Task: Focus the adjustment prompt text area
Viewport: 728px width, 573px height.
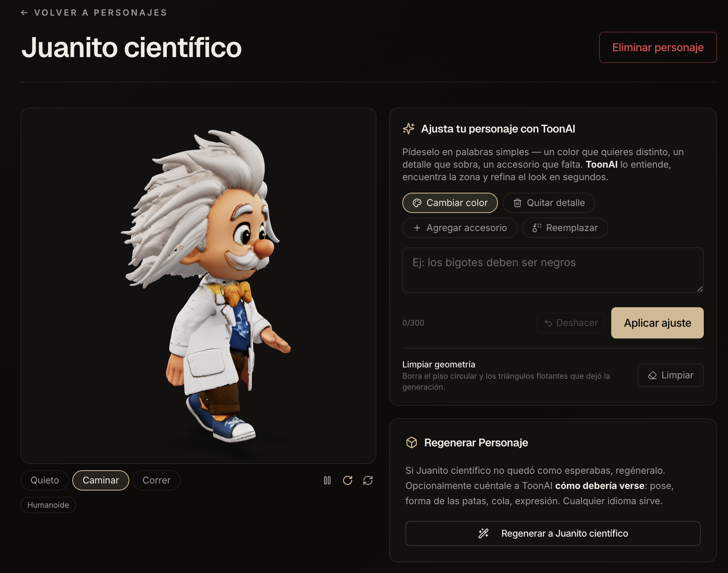Action: [x=553, y=270]
